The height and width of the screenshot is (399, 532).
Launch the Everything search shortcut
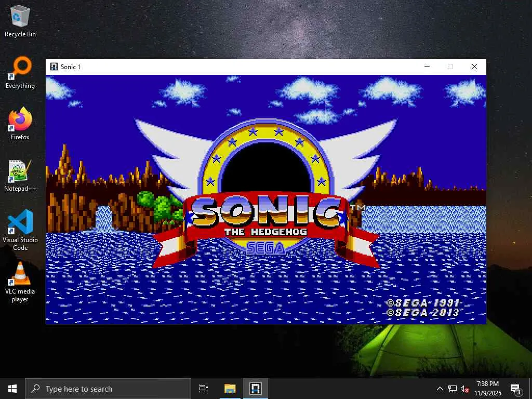pos(20,73)
